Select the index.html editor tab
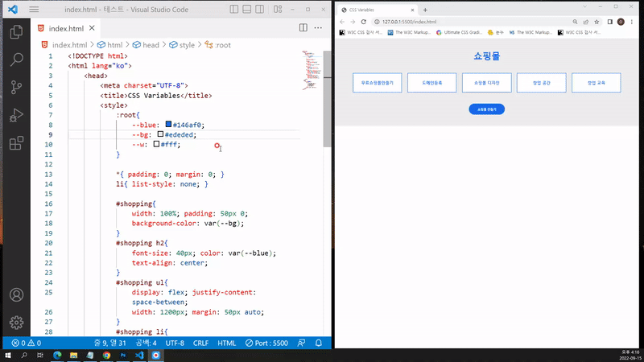The image size is (644, 362). click(x=66, y=28)
